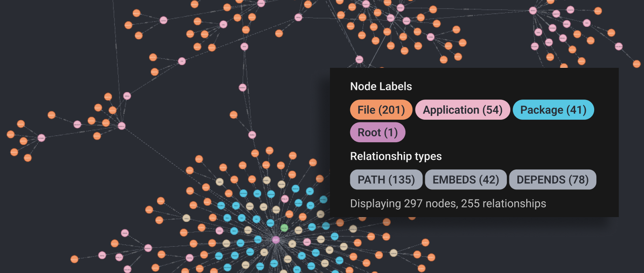Toggle the Application (54) node label filter
Image resolution: width=644 pixels, height=273 pixels.
click(x=462, y=110)
